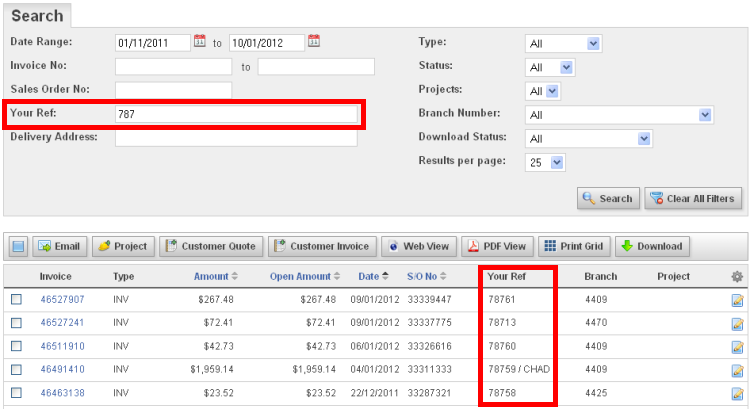750x409 pixels.
Task: Click the Open Amount column header
Action: (x=300, y=276)
